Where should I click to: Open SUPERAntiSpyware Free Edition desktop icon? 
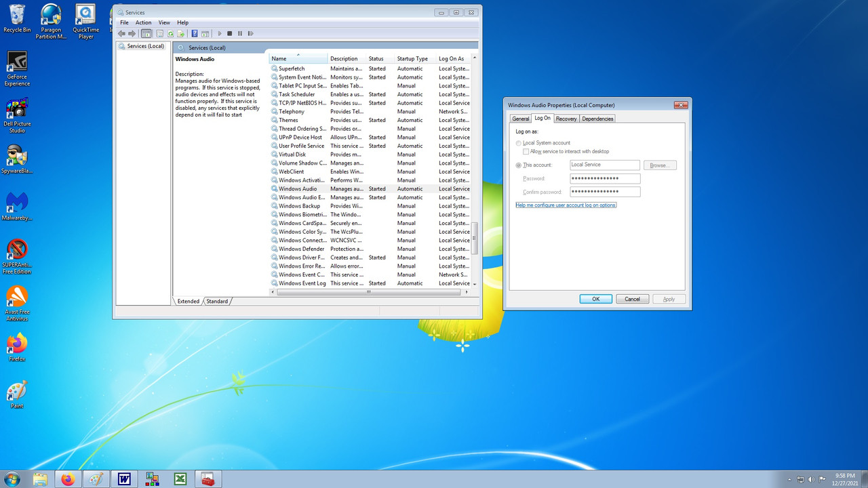point(17,256)
